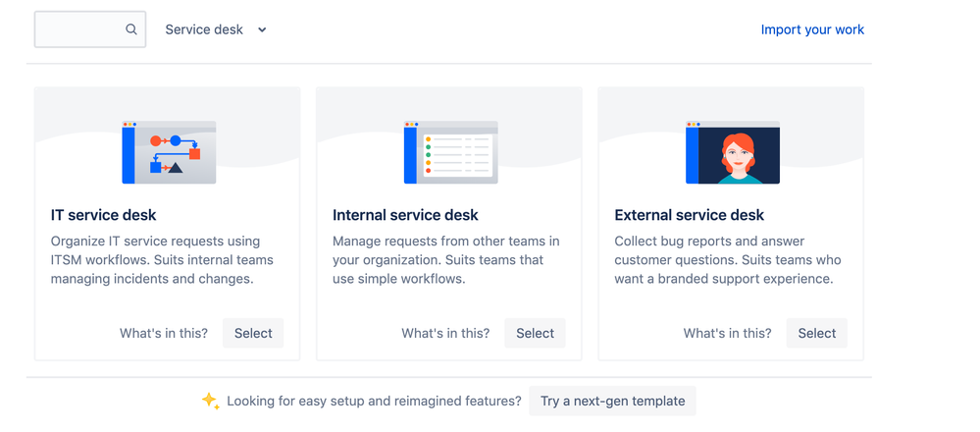This screenshot has height=432, width=980.
Task: Click the Internal service desk list illustration
Action: point(450,152)
